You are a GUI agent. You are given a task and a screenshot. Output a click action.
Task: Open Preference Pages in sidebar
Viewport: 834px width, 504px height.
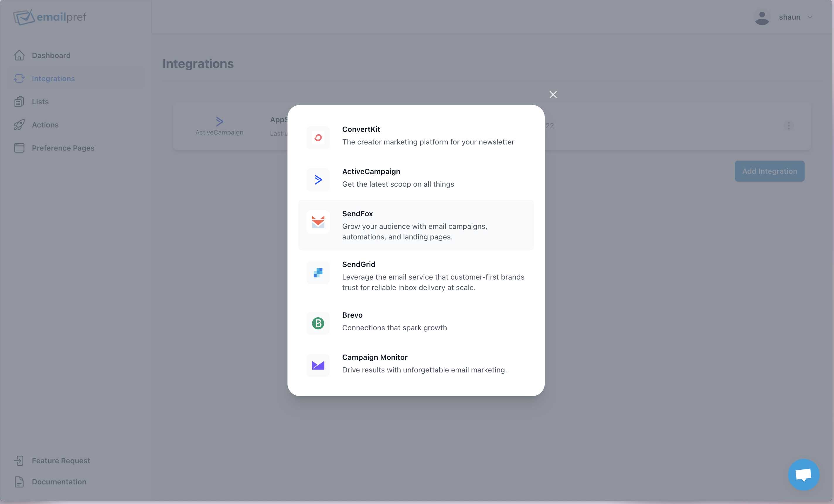[63, 148]
